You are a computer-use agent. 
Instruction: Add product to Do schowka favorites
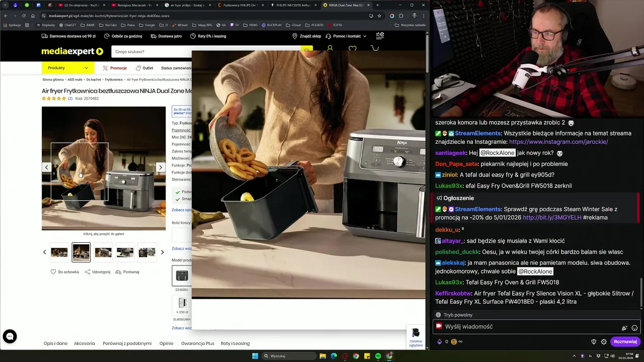pos(65,272)
